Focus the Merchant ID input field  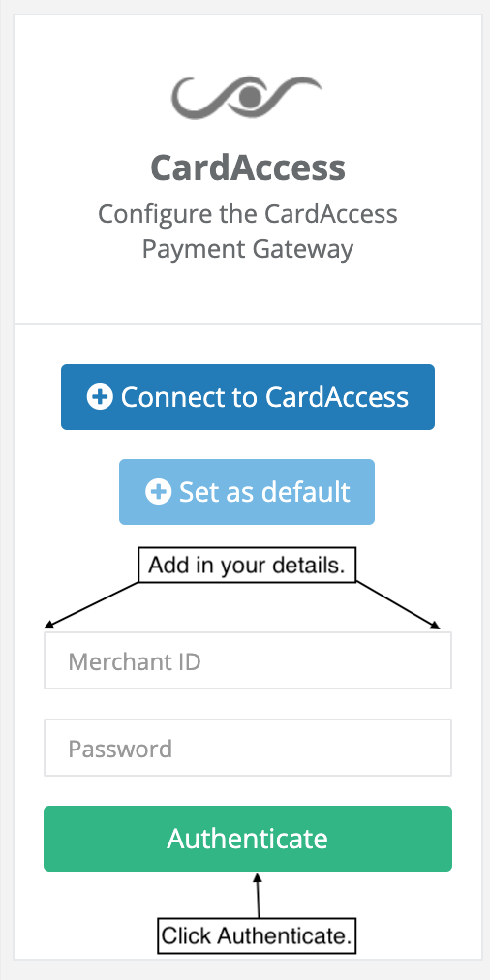click(248, 660)
